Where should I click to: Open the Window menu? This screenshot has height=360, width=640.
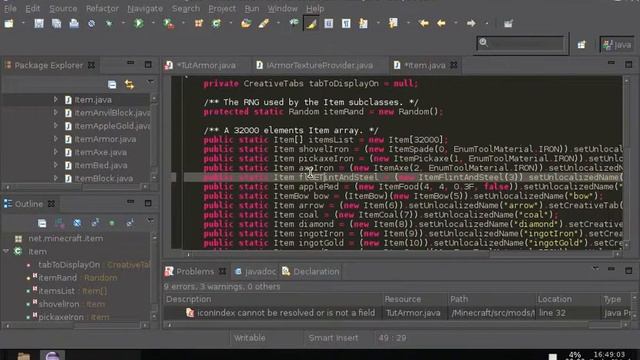pos(282,8)
